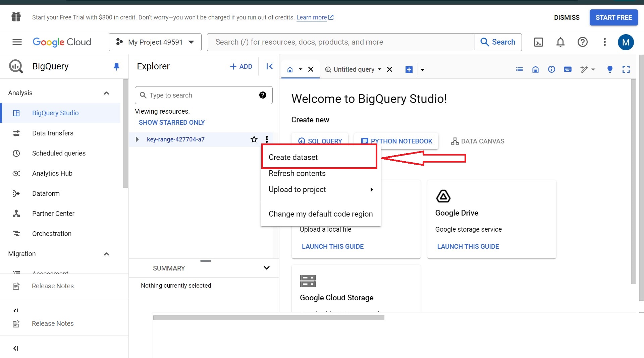Click the summary panel resize handle
The image size is (644, 358).
point(206,261)
